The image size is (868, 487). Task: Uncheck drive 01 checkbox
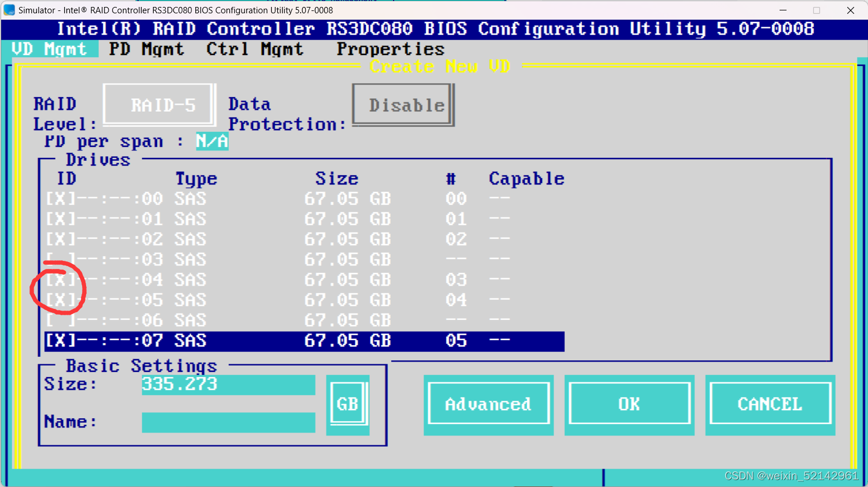pos(61,219)
